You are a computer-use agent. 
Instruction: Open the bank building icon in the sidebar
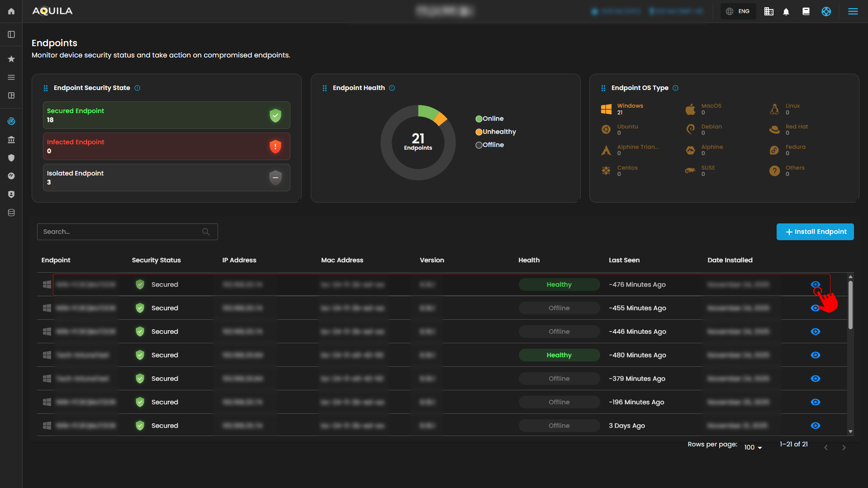click(11, 140)
